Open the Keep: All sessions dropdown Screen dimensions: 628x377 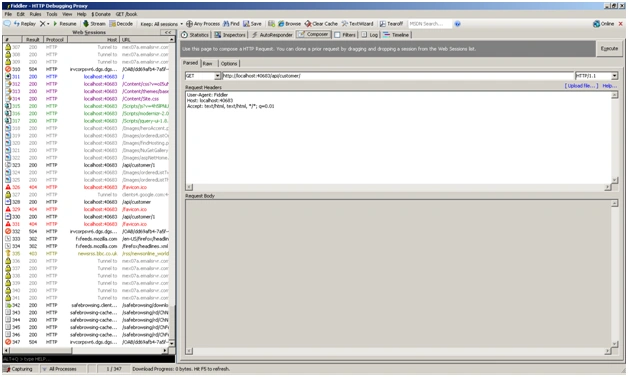tap(161, 24)
